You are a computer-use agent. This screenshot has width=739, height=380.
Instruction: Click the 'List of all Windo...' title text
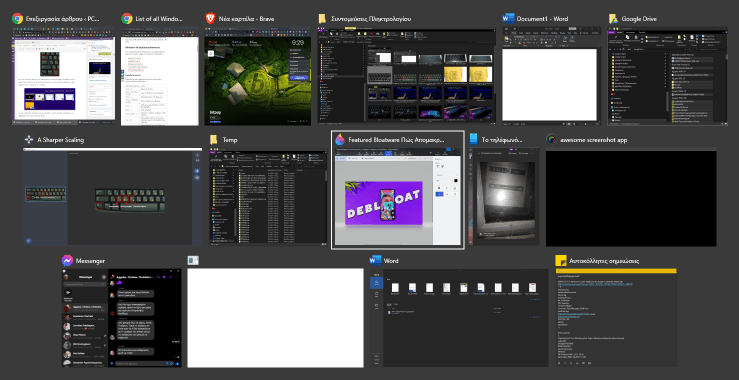coord(159,19)
